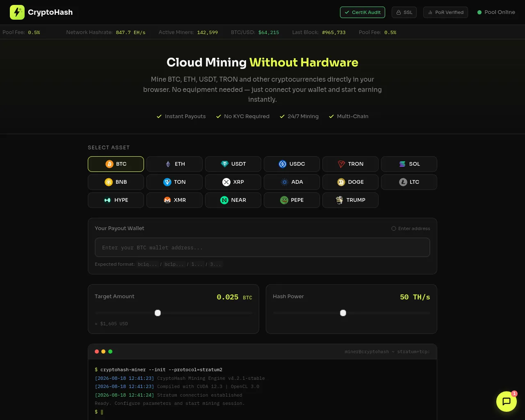Screen dimensions: 525x420
Task: Click the USDC dollar coin icon
Action: pos(283,164)
